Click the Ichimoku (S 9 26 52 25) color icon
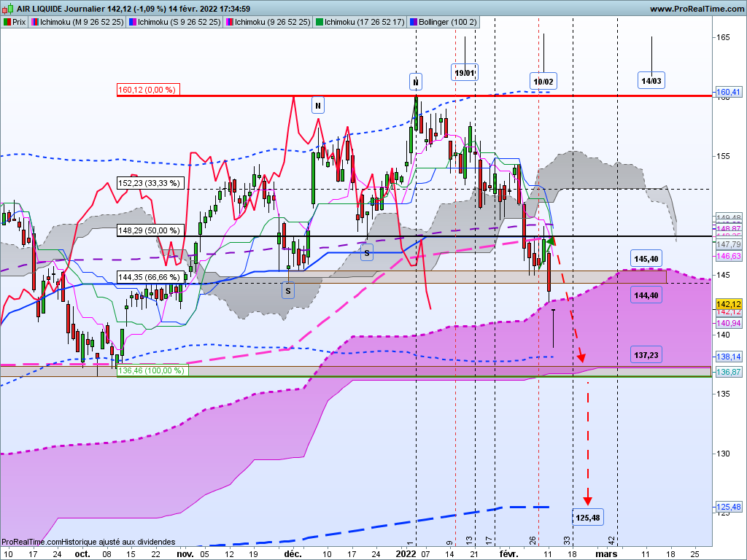This screenshot has height=560, width=747. (x=133, y=22)
